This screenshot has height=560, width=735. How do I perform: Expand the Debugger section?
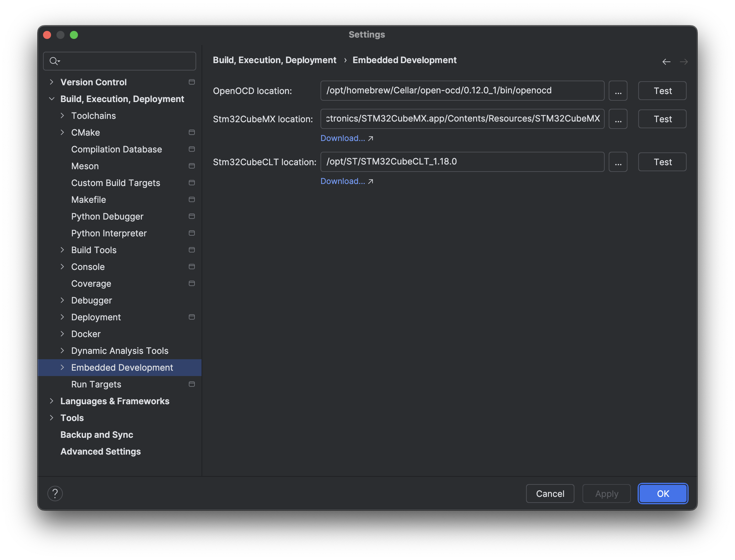point(62,300)
